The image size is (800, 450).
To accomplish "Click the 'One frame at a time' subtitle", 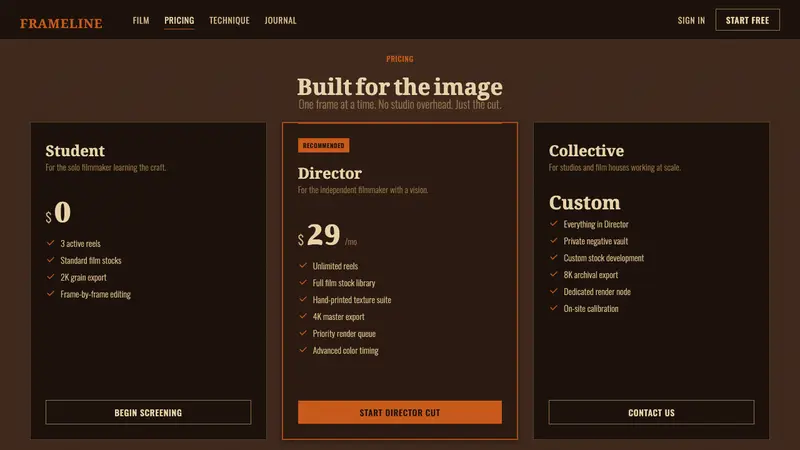I will 399,105.
